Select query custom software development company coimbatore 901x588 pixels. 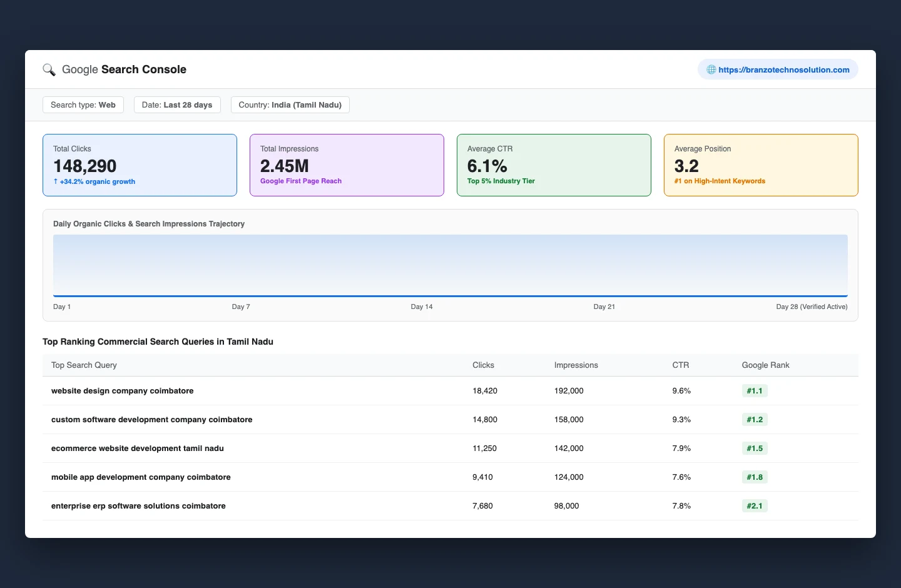152,420
